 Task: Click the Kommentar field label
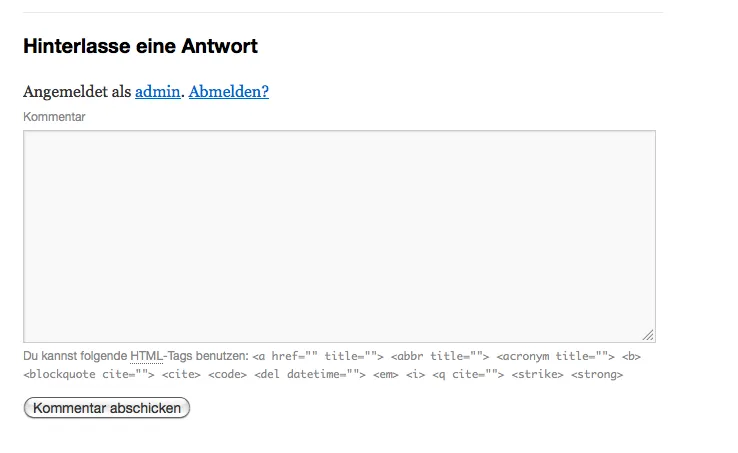[54, 117]
